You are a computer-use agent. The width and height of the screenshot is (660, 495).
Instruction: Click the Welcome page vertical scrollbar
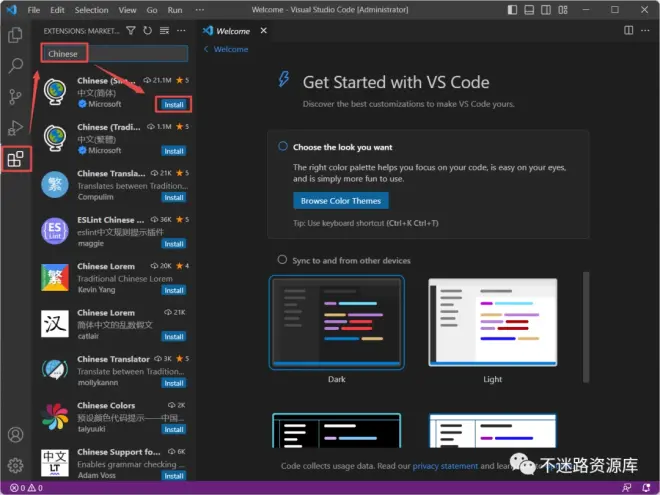coord(586,327)
